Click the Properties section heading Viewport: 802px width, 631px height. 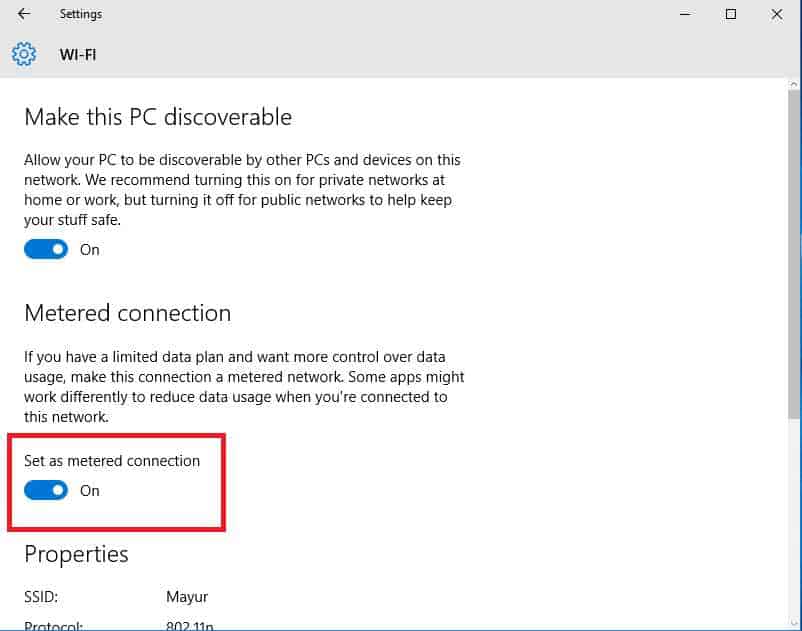76,554
